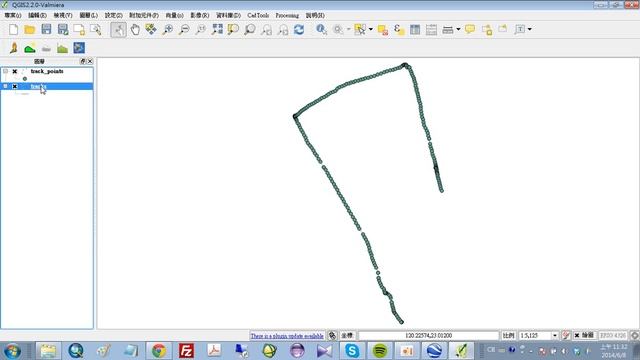
Task: Click the Show Bookmarks icon
Action: (503, 29)
